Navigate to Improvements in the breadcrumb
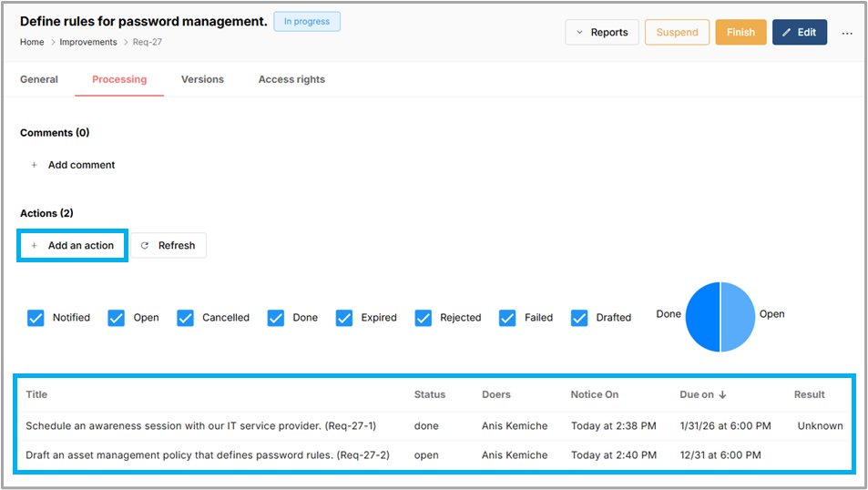The height and width of the screenshot is (490, 868). click(x=88, y=42)
